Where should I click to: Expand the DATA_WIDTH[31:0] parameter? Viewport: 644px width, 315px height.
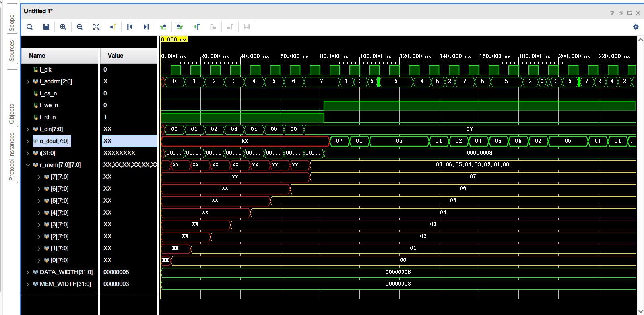click(27, 272)
